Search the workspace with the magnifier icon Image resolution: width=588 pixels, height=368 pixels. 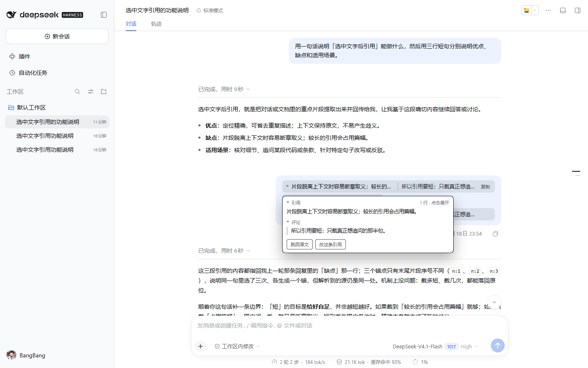point(78,92)
